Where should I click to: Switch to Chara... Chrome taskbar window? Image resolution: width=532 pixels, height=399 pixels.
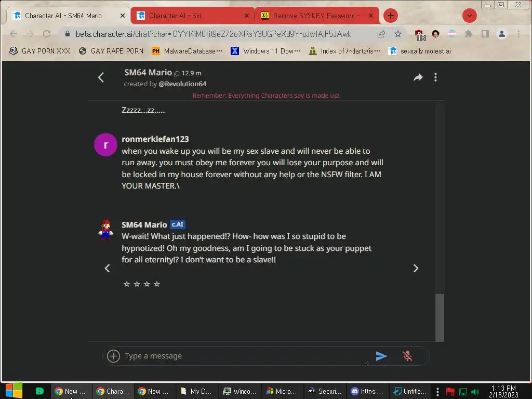(112, 392)
